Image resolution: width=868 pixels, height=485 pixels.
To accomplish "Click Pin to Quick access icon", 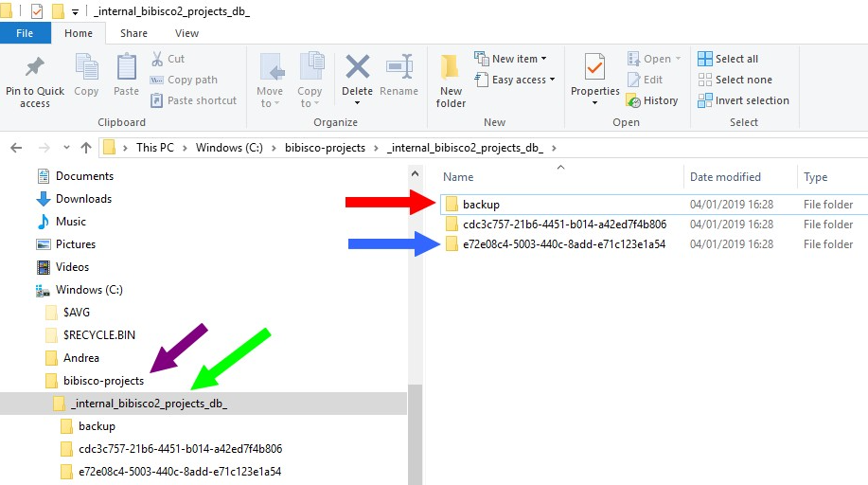I will 35,67.
